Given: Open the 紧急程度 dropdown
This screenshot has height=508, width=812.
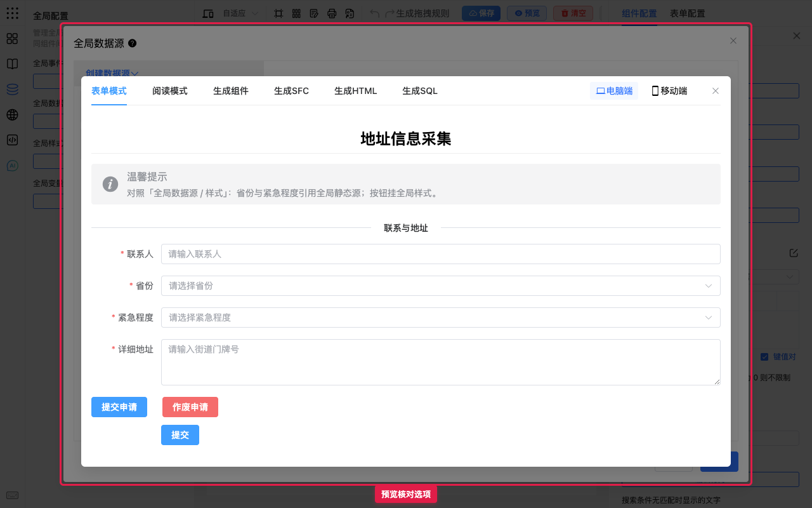Looking at the screenshot, I should pos(441,317).
